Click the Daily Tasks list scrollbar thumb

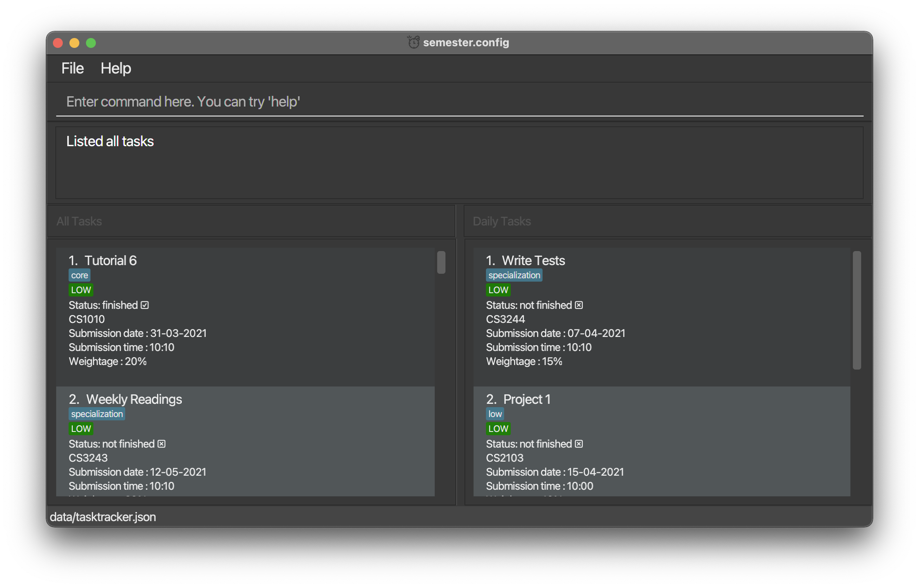point(857,310)
